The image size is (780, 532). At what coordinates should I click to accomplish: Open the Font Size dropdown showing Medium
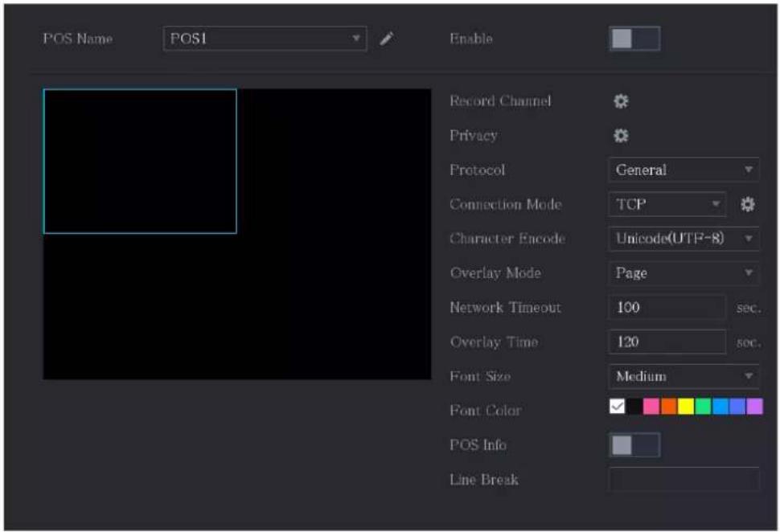tap(684, 376)
